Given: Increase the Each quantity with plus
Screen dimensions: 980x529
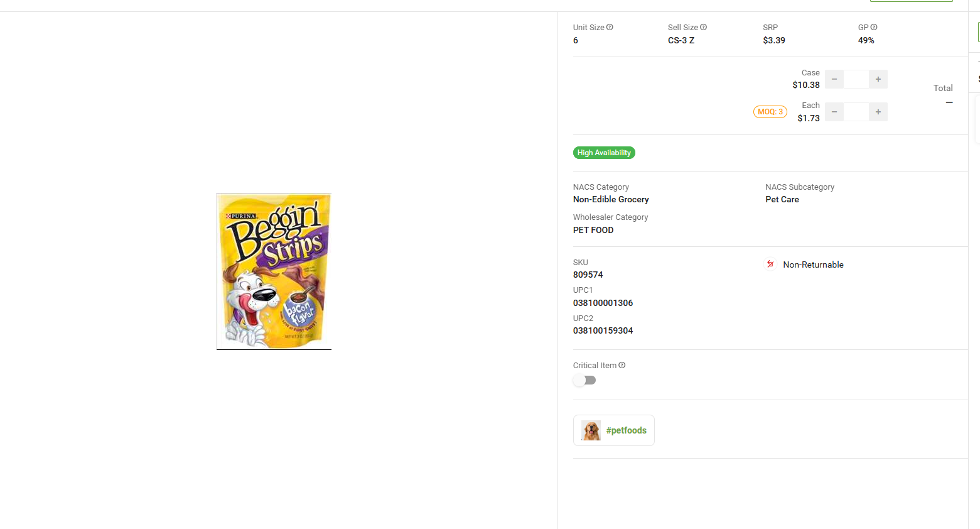Looking at the screenshot, I should click(x=878, y=112).
